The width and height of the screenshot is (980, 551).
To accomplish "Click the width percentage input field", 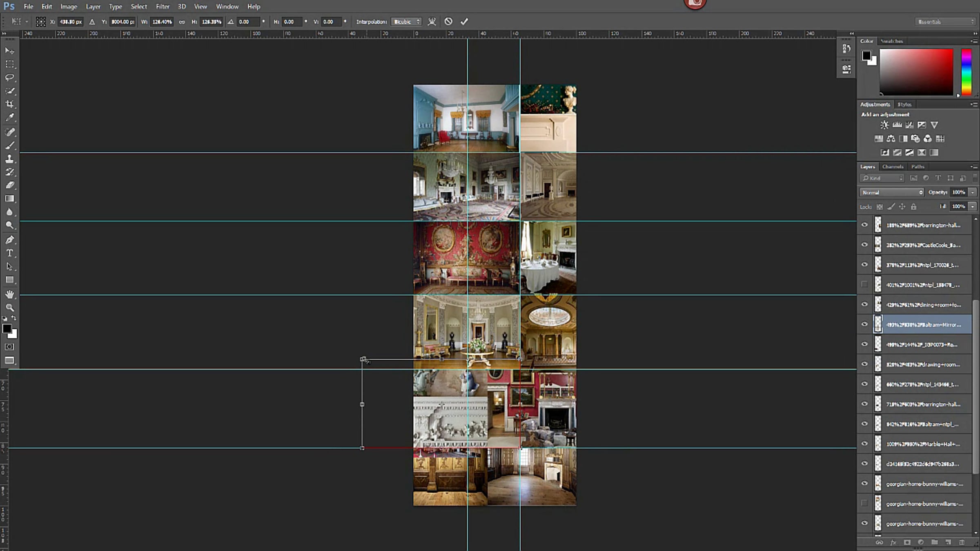I will [162, 22].
